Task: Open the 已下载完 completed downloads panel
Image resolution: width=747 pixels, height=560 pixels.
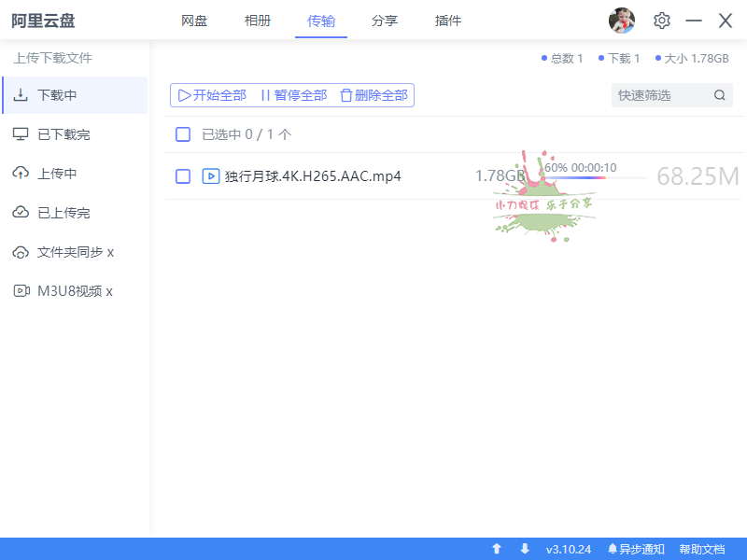Action: (x=63, y=133)
